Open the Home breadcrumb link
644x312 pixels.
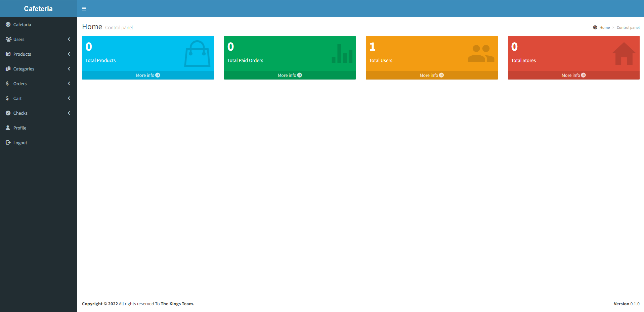coord(604,27)
